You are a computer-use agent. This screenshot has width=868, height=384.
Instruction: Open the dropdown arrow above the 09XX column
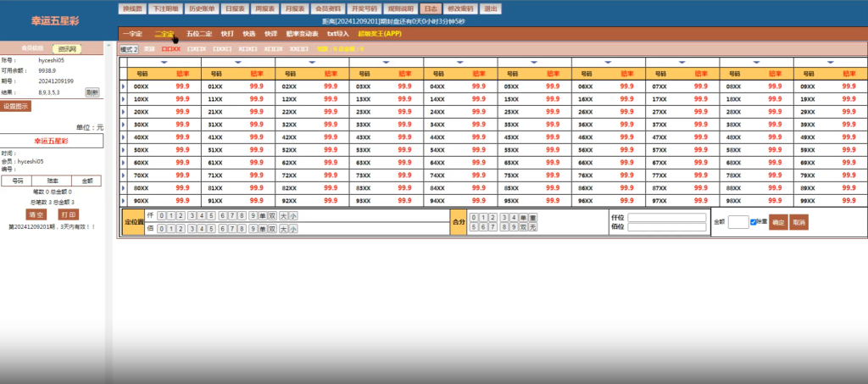(830, 63)
